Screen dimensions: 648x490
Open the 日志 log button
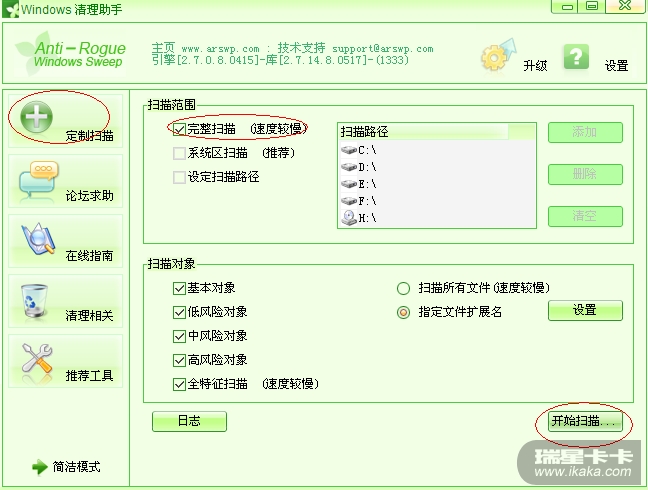(189, 421)
